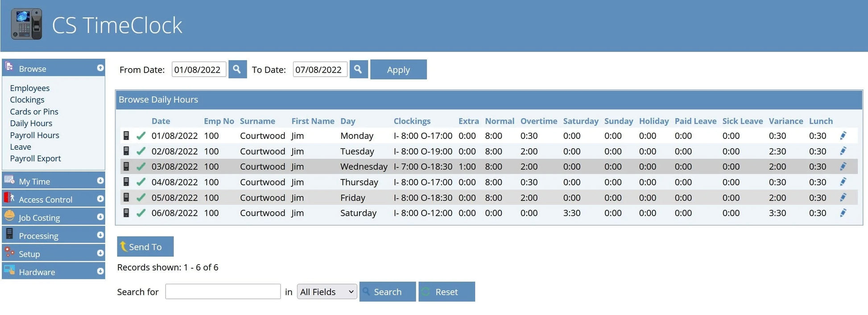This screenshot has height=315, width=868.
Task: Open Payroll Hours in the Browse menu
Action: (35, 135)
